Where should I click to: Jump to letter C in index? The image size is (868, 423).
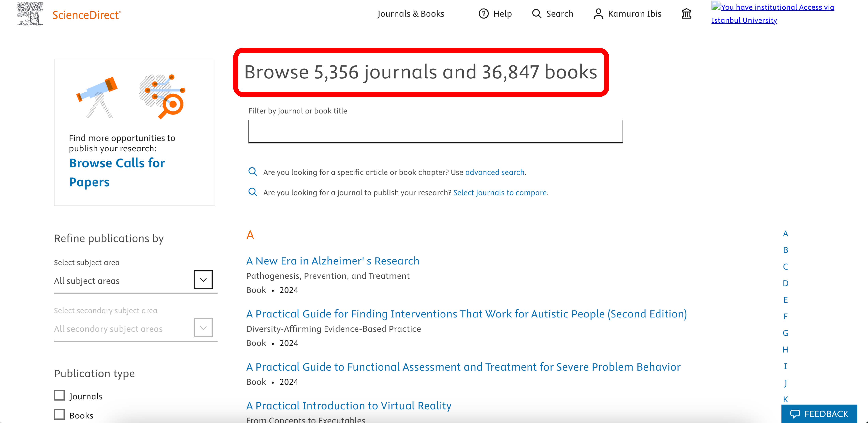pyautogui.click(x=786, y=267)
